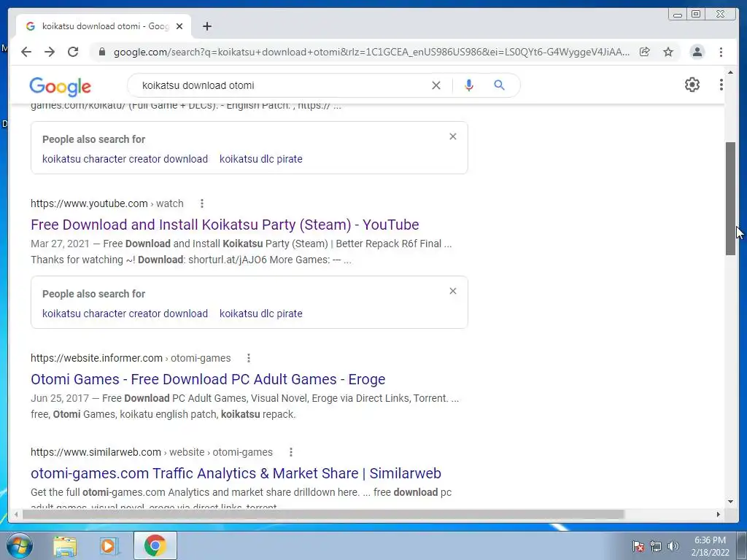Submit search with magnifier icon

click(499, 85)
